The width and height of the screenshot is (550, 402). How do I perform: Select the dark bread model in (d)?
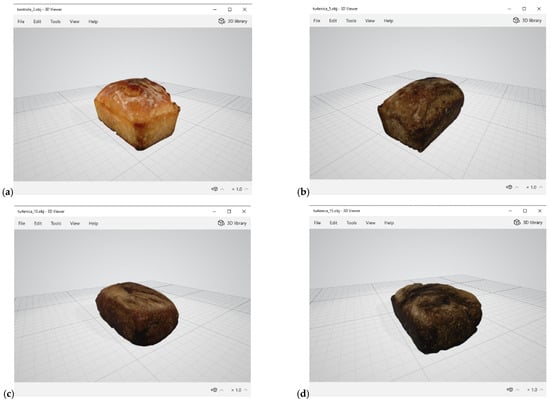[x=437, y=319]
